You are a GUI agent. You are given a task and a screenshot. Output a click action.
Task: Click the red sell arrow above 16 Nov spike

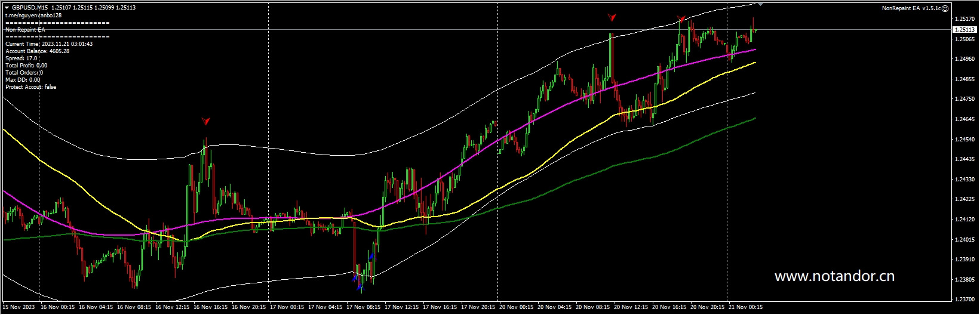206,121
